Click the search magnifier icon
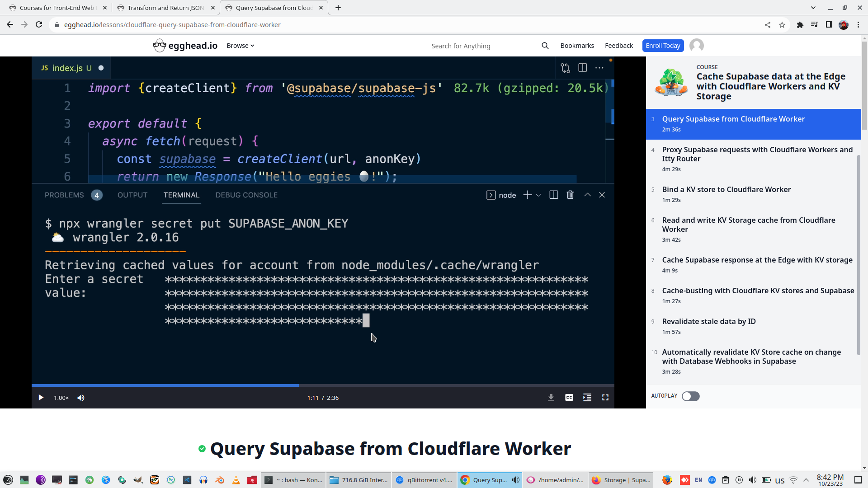 pyautogui.click(x=545, y=46)
